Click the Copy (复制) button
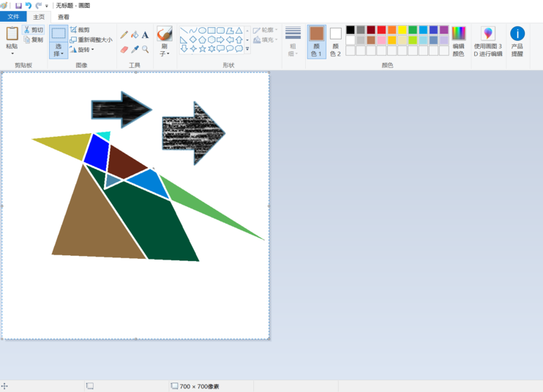 tap(34, 39)
